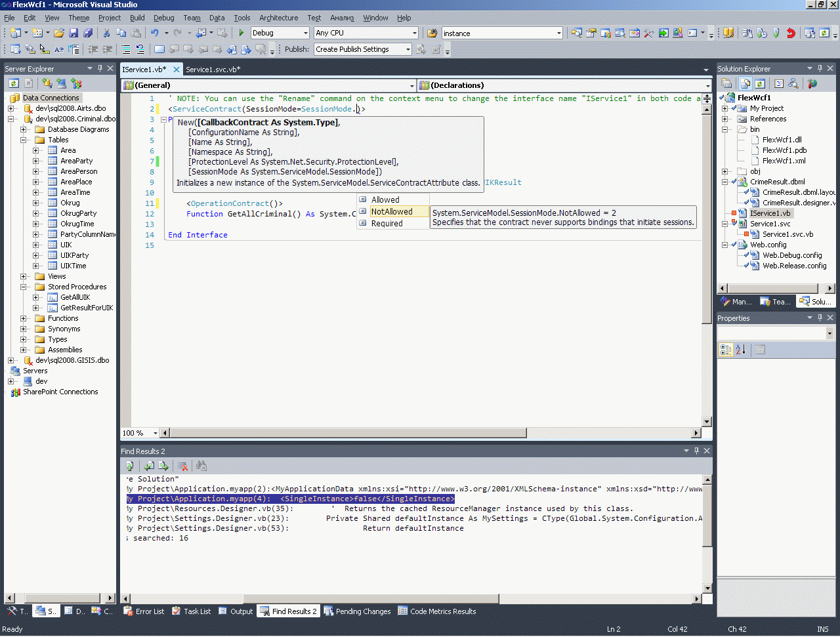Image resolution: width=840 pixels, height=637 pixels.
Task: Open Web.config in Solution Explorer
Action: [768, 245]
